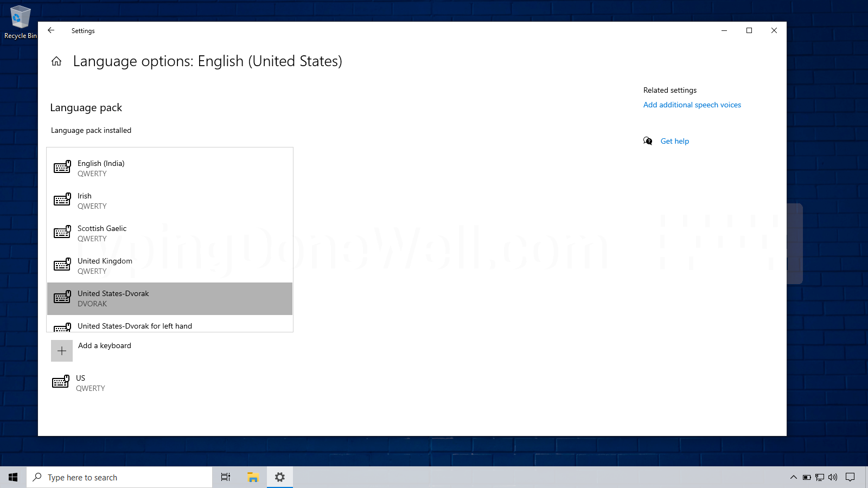868x488 pixels.
Task: Click the volume icon in the system tray
Action: 833,477
